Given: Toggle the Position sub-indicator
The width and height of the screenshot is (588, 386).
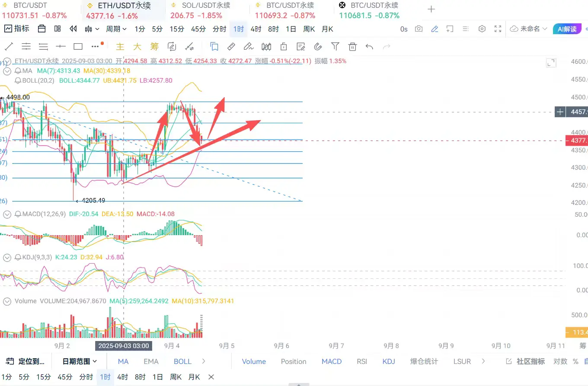Looking at the screenshot, I should point(294,361).
